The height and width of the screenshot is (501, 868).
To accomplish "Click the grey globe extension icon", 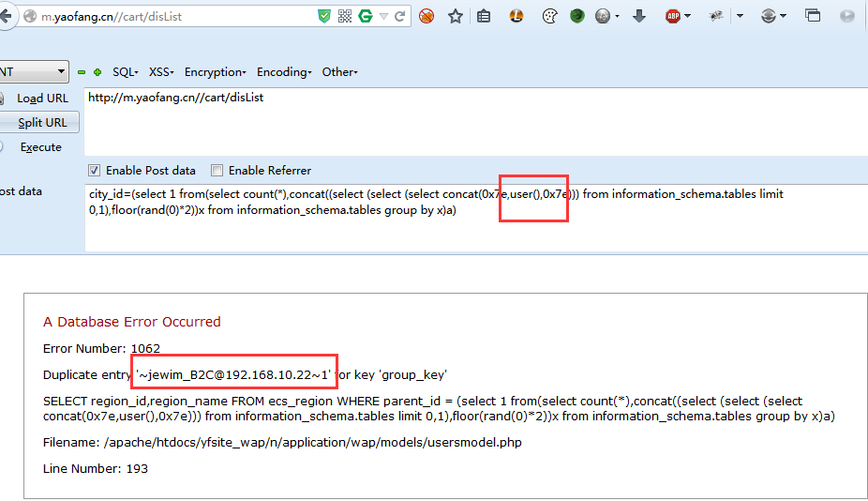I will pos(603,17).
